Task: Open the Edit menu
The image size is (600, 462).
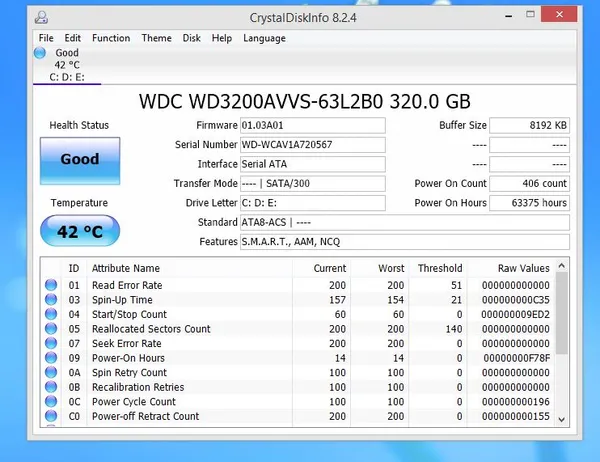Action: pyautogui.click(x=72, y=38)
